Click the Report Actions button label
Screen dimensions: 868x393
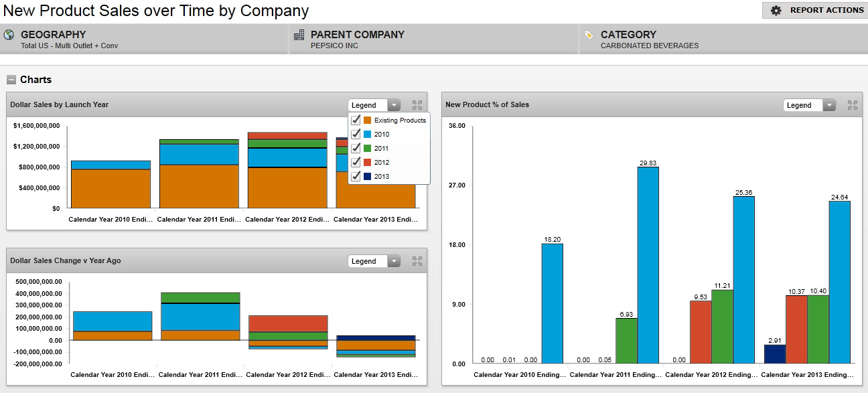(x=826, y=11)
